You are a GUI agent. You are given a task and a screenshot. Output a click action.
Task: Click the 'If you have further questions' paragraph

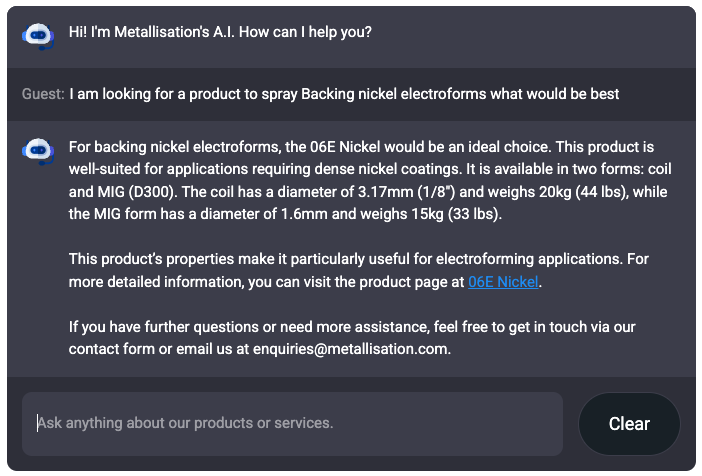tap(352, 338)
